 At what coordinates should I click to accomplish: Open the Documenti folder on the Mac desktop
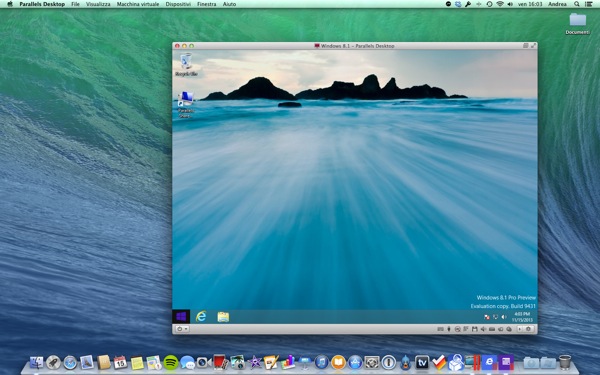pos(577,24)
